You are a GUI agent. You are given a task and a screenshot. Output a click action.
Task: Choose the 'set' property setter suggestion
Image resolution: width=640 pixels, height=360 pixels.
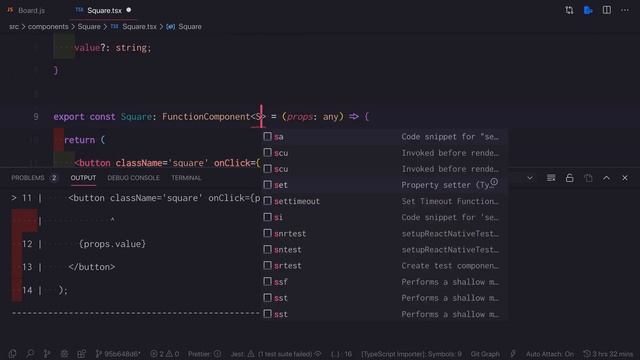tap(384, 185)
